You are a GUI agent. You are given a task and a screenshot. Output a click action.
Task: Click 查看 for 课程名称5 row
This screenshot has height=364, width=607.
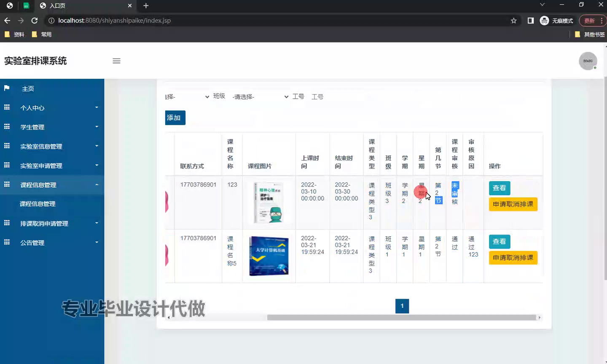point(500,241)
